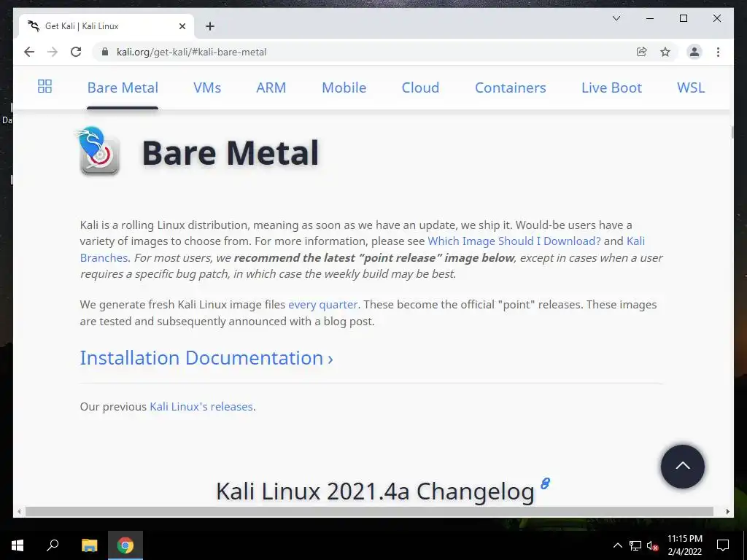The width and height of the screenshot is (747, 560).
Task: Click the vertical scrollbar thumb
Action: coord(732,133)
